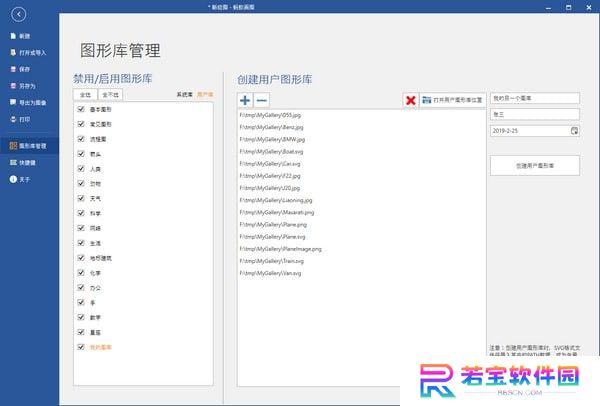
Task: Click the 创建用户图形库 create button
Action: 535,166
